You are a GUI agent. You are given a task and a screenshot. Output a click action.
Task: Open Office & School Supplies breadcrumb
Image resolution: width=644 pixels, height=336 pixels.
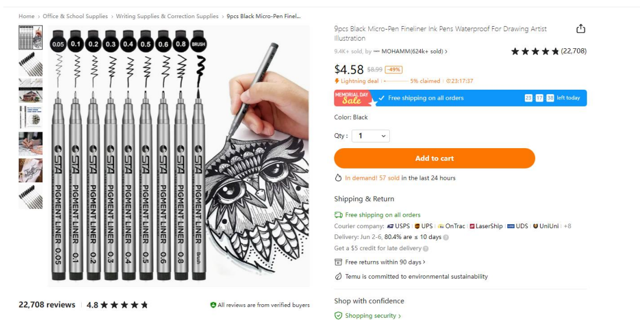pyautogui.click(x=75, y=16)
